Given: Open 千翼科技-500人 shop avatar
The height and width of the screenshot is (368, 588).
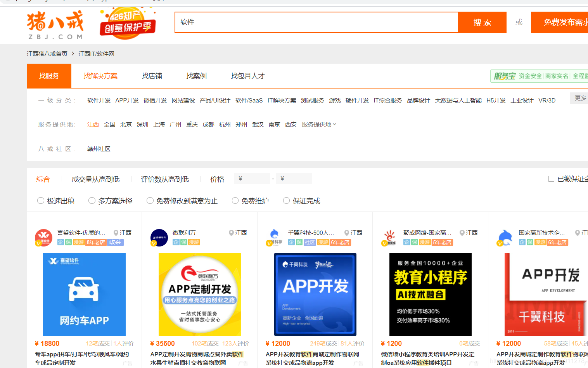Looking at the screenshot, I should 274,238.
